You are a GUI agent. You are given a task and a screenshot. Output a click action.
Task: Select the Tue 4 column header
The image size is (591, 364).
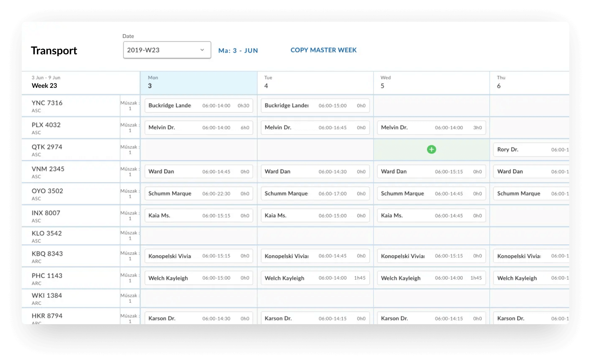[x=315, y=82]
